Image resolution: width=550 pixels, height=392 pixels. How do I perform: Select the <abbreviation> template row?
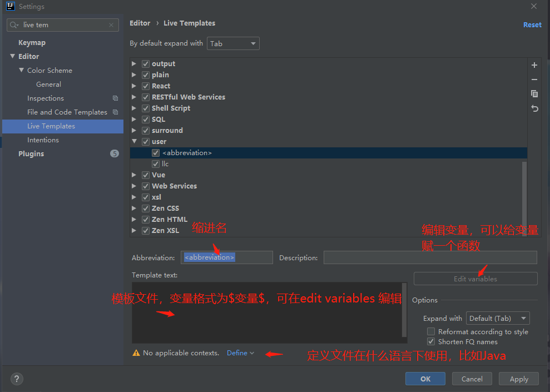tap(328, 153)
